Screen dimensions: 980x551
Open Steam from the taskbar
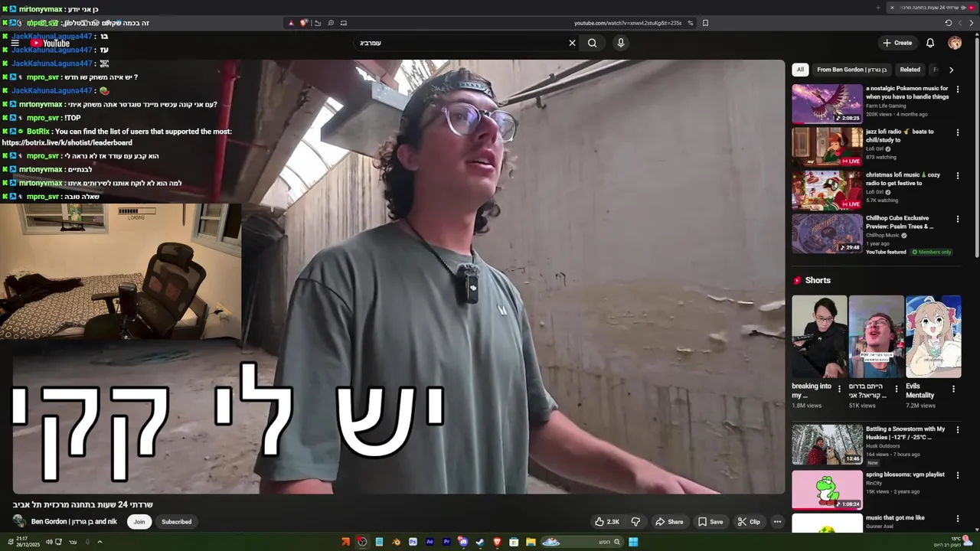coord(480,542)
